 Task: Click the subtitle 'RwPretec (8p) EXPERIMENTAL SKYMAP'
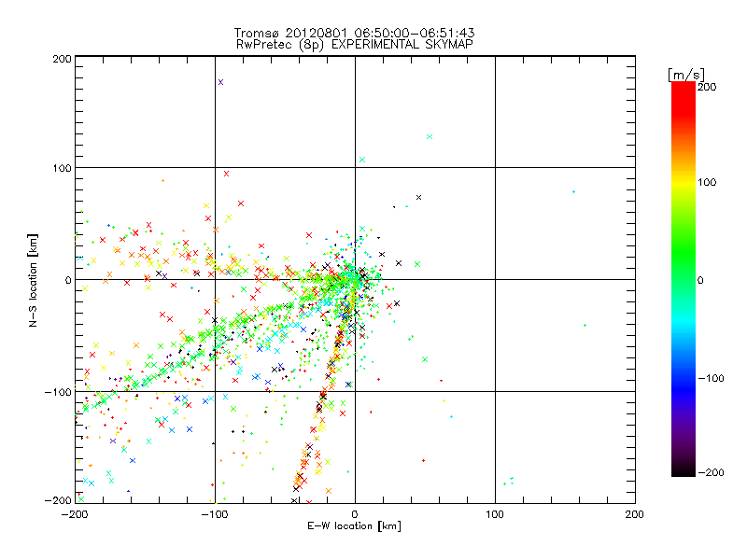354,44
